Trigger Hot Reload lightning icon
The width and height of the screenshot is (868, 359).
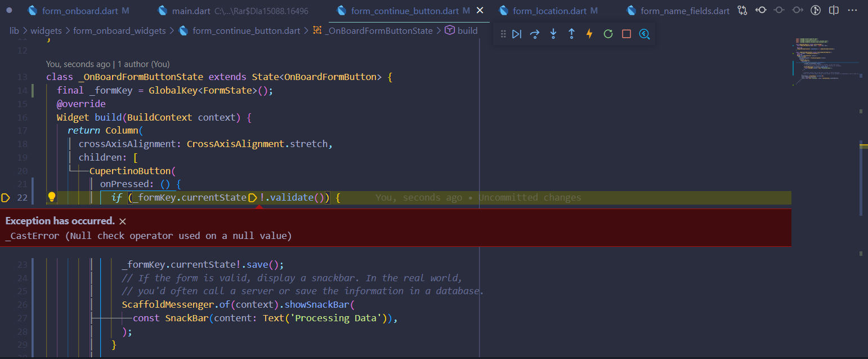tap(589, 34)
